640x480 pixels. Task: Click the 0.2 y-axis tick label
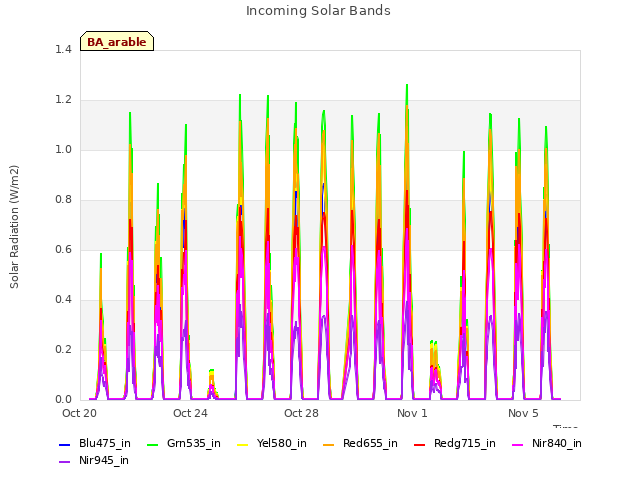coord(63,350)
